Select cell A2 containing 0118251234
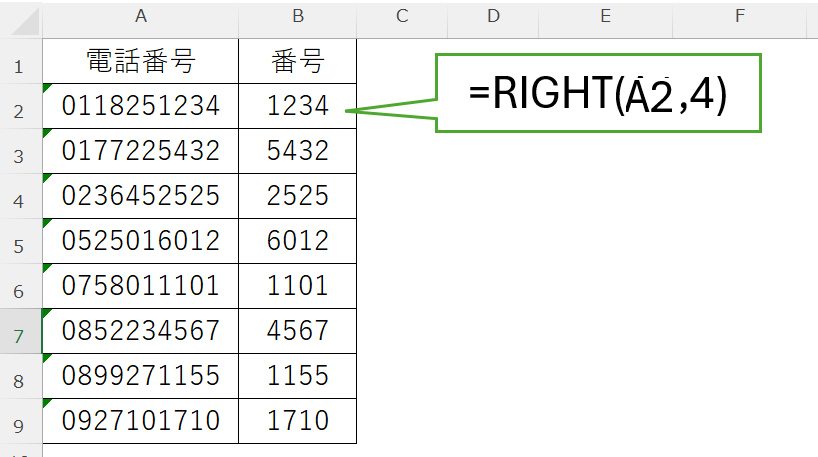 point(140,106)
